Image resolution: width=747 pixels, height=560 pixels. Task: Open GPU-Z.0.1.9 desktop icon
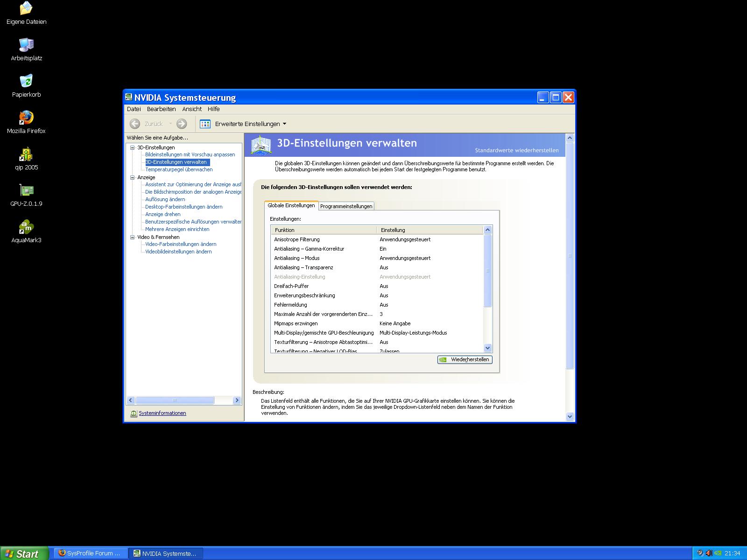[26, 196]
